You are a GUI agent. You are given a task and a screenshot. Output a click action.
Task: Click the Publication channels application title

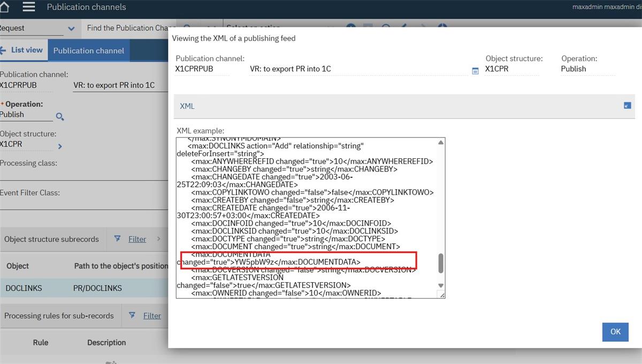point(87,7)
